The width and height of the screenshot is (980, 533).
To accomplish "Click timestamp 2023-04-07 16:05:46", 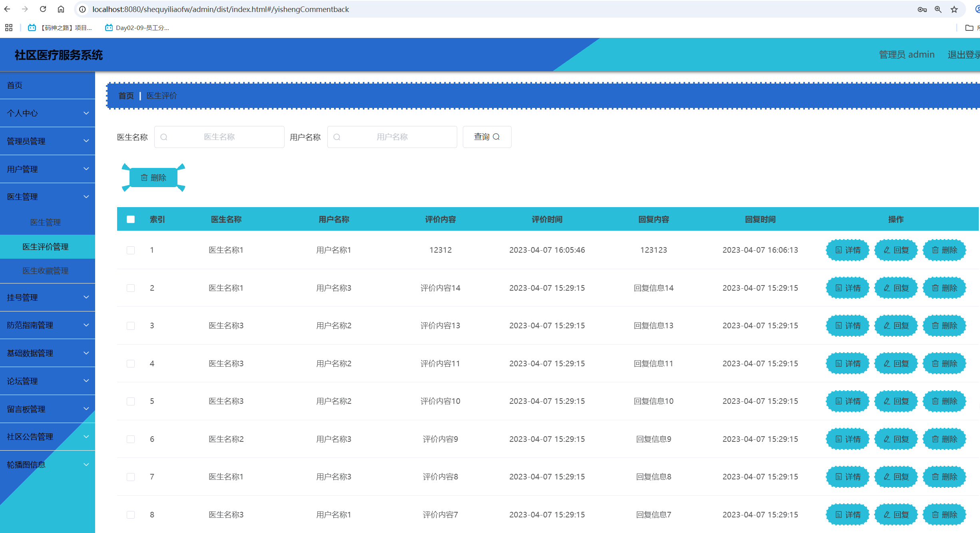I will click(x=547, y=250).
